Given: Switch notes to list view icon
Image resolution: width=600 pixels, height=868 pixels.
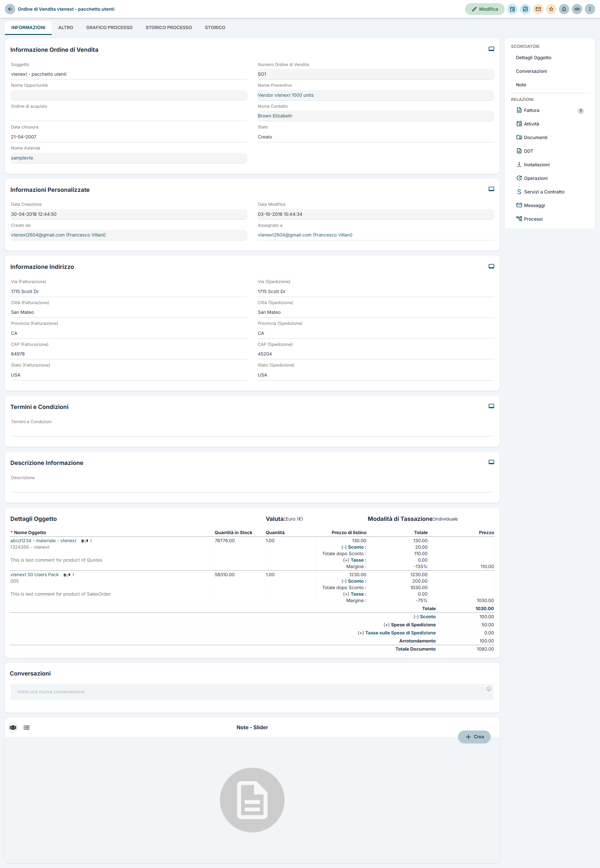Looking at the screenshot, I should tap(26, 727).
